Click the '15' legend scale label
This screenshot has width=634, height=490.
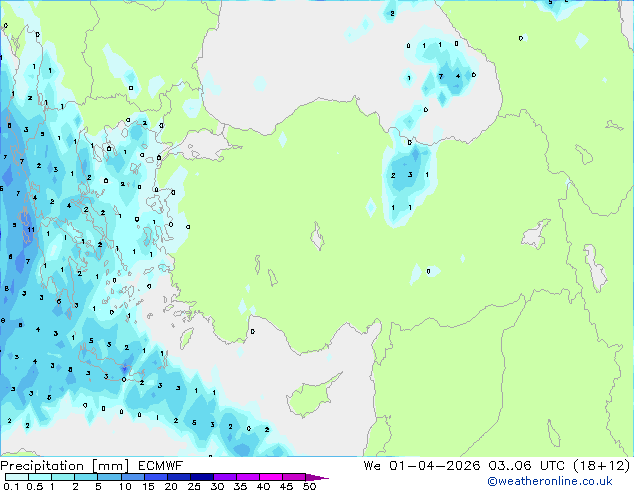click(x=148, y=486)
